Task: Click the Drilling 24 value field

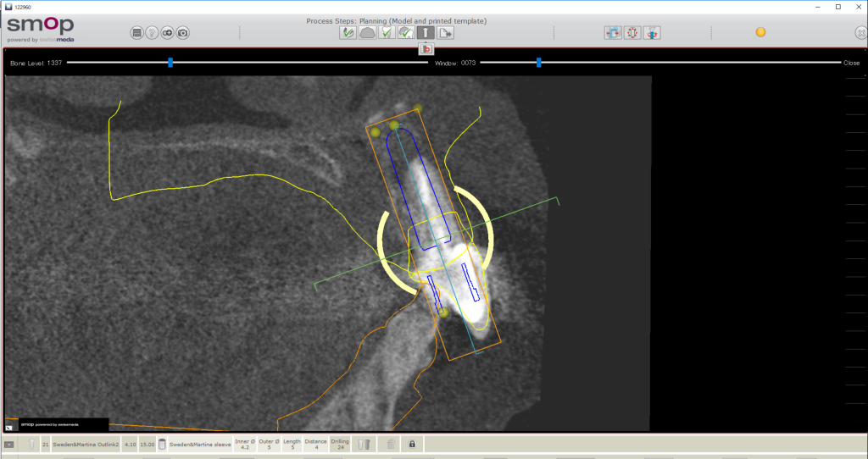Action: click(x=340, y=444)
